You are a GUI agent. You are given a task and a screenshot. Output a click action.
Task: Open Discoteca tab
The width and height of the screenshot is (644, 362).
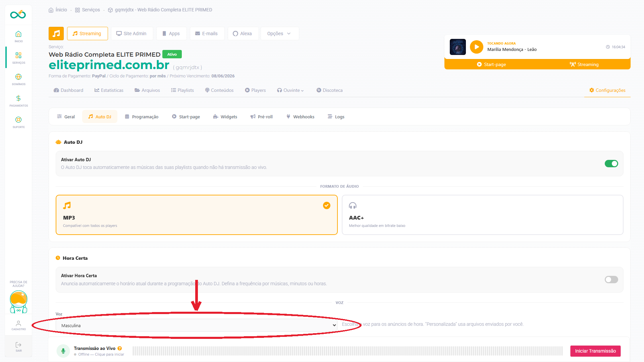tap(329, 90)
